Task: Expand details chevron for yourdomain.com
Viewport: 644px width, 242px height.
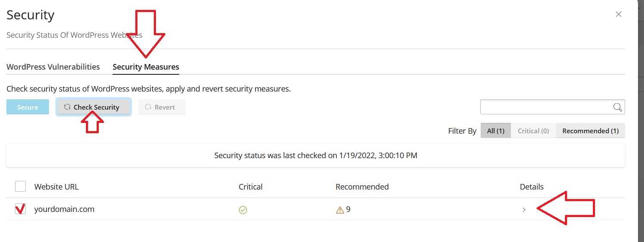Action: tap(524, 210)
